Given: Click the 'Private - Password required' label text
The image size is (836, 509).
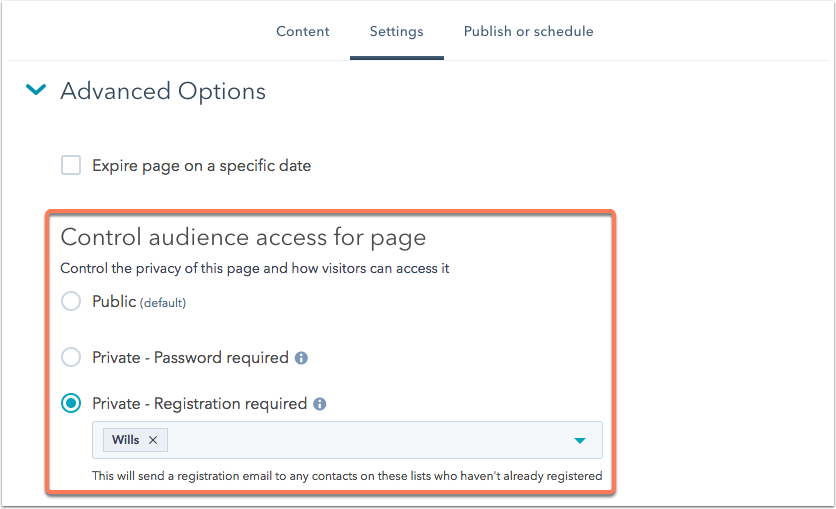Looking at the screenshot, I should coord(190,357).
